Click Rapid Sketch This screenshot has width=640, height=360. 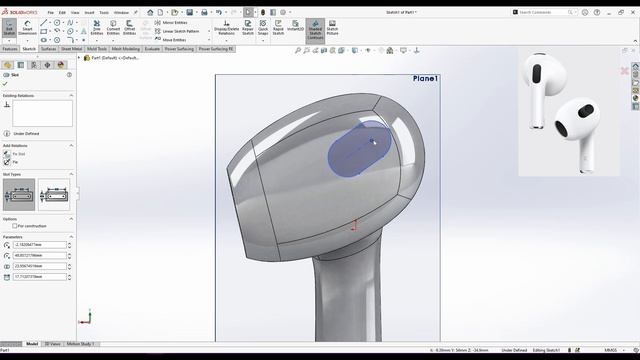278,28
